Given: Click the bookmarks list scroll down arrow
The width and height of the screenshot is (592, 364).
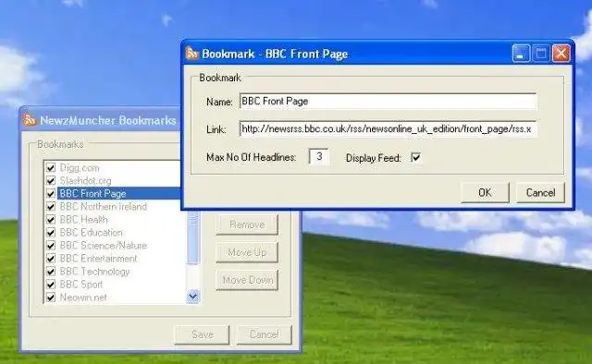Looking at the screenshot, I should click(x=193, y=297).
